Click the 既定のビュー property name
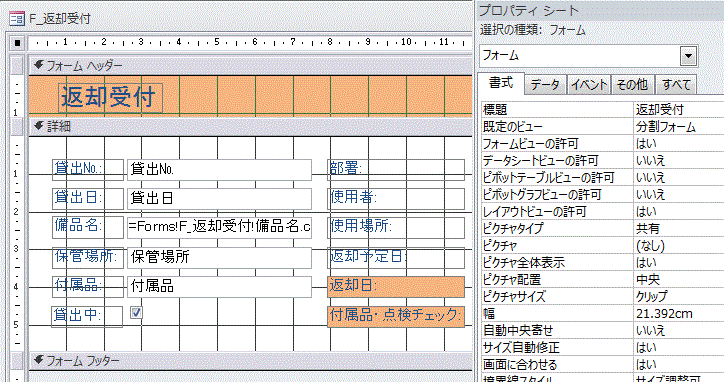 [x=557, y=127]
